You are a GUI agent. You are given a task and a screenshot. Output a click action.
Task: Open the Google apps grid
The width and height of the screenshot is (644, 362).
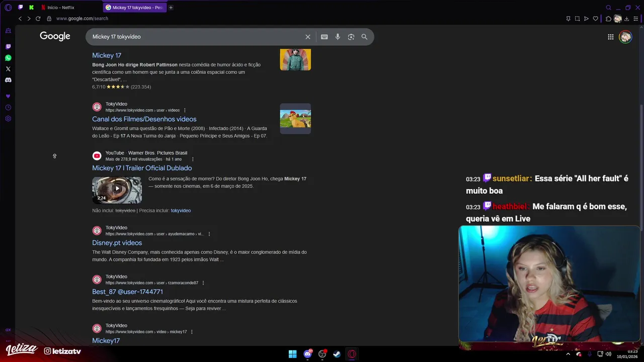tap(610, 37)
